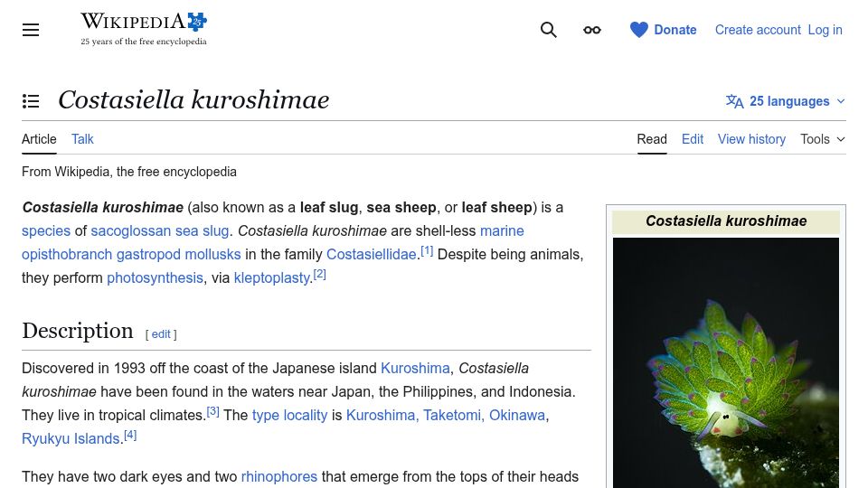Expand the 25 languages dropdown
Image resolution: width=868 pixels, height=488 pixels.
(786, 101)
